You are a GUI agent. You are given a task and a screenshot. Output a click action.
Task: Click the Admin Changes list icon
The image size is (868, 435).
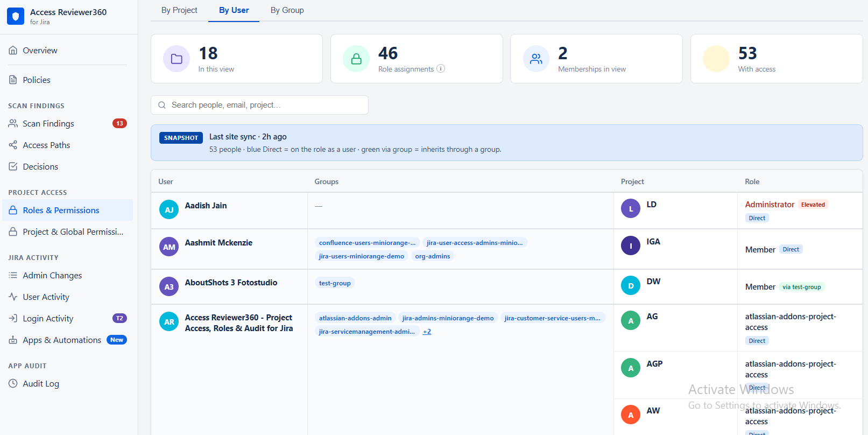13,275
